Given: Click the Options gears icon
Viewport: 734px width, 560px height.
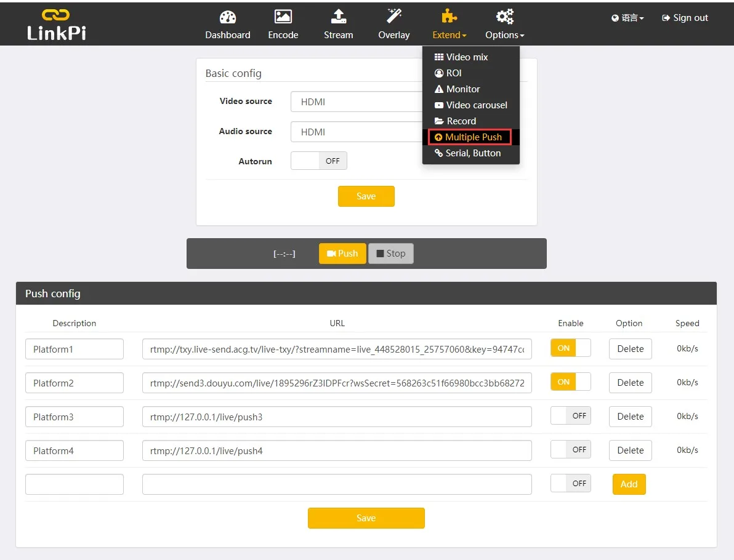Looking at the screenshot, I should pyautogui.click(x=505, y=17).
